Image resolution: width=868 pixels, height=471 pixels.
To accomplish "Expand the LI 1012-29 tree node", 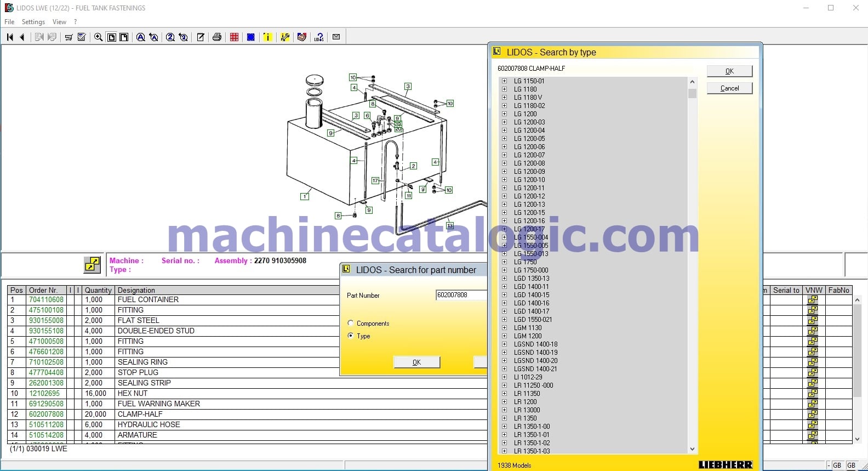I will click(504, 377).
